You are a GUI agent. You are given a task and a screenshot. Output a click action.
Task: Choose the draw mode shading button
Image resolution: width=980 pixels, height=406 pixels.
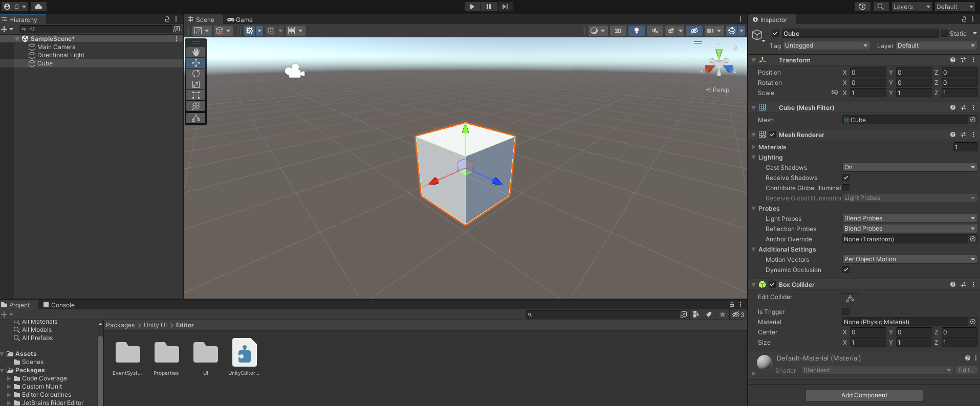point(597,31)
